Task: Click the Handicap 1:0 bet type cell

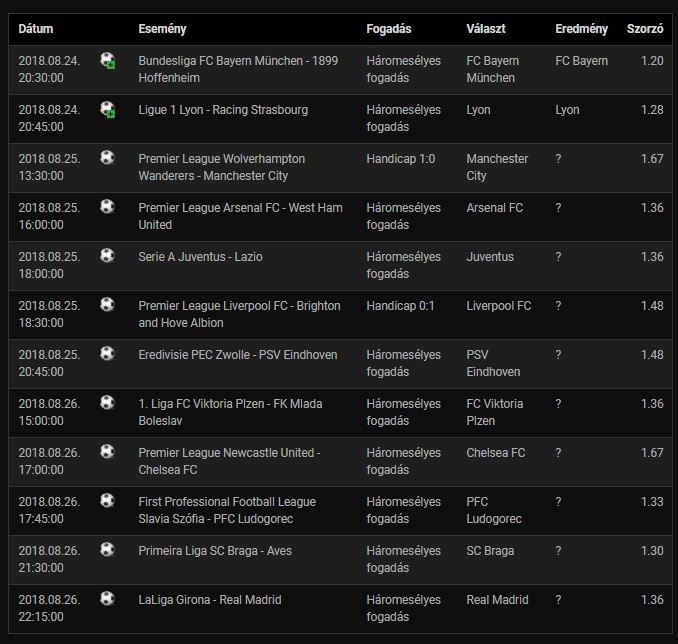Action: click(x=401, y=159)
